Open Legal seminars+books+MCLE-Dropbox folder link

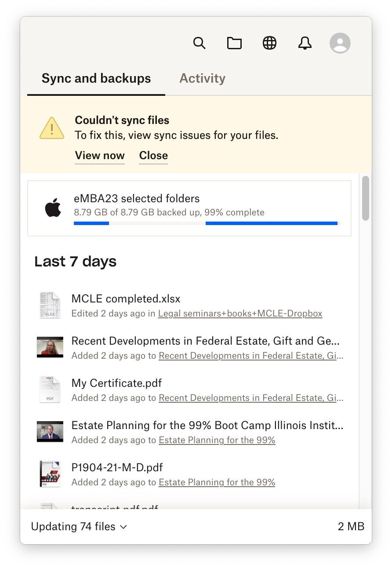[x=240, y=313]
